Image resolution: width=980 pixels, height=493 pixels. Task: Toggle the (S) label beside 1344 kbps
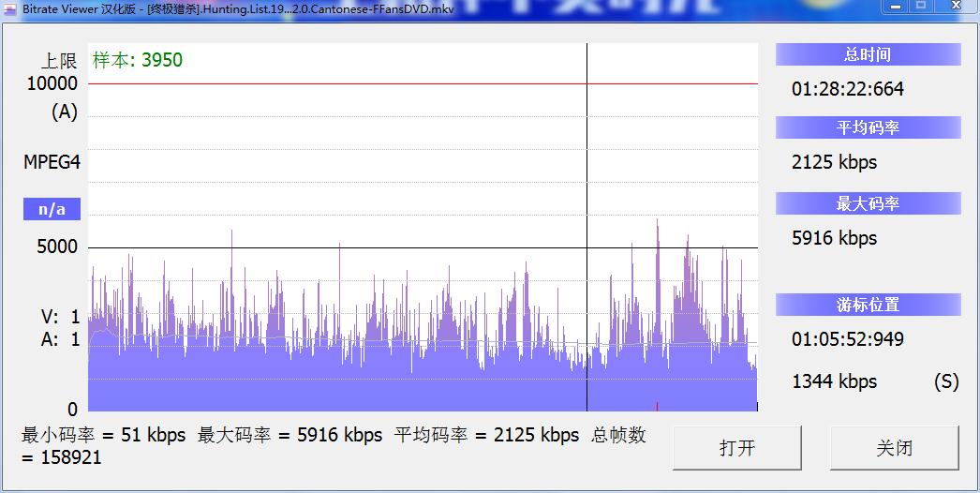pos(946,381)
